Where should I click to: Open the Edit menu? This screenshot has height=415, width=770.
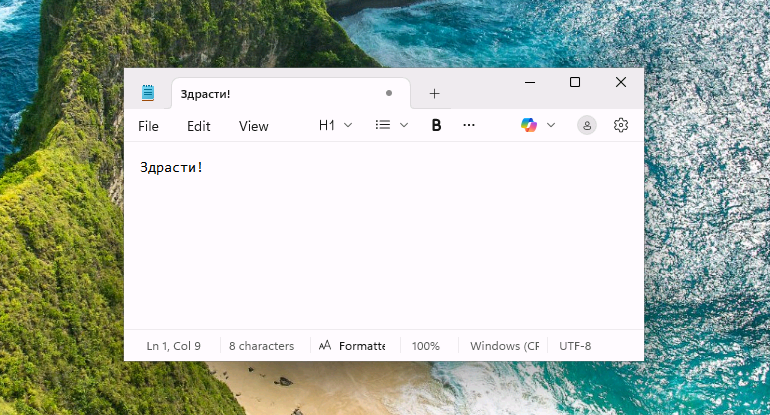pyautogui.click(x=198, y=126)
